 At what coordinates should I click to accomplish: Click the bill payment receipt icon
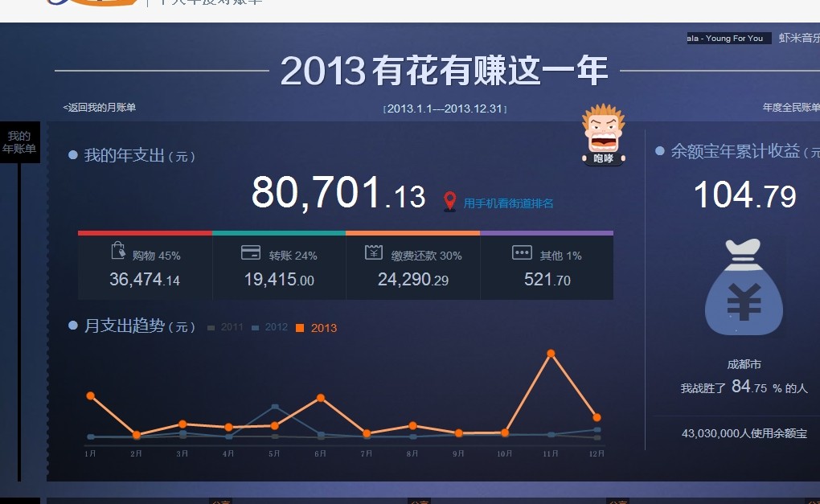(x=374, y=252)
